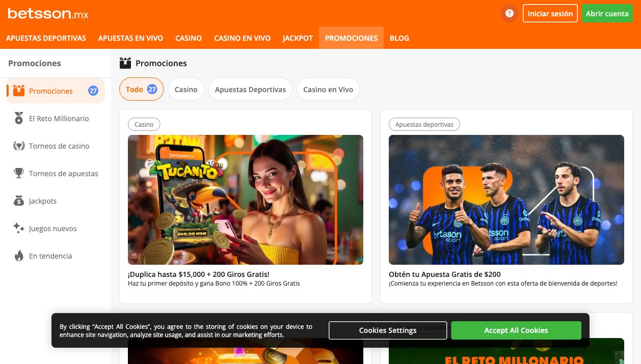
Task: Click the green Abrir cuenta button
Action: point(607,14)
